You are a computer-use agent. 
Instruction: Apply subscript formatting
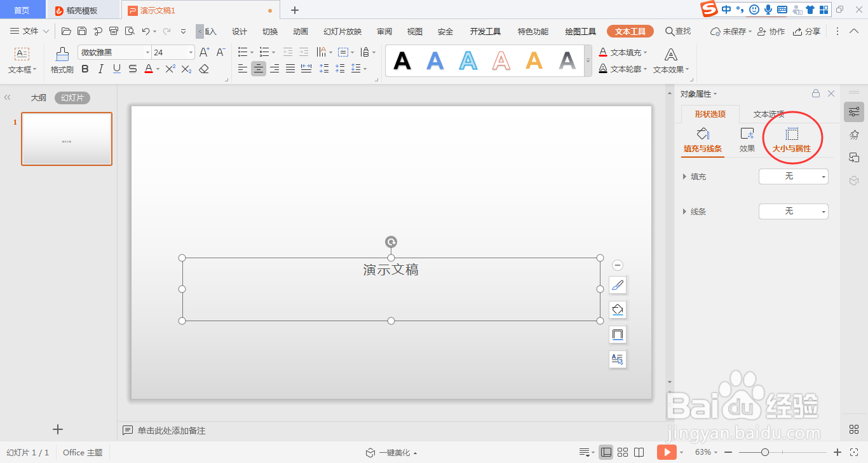pos(186,69)
